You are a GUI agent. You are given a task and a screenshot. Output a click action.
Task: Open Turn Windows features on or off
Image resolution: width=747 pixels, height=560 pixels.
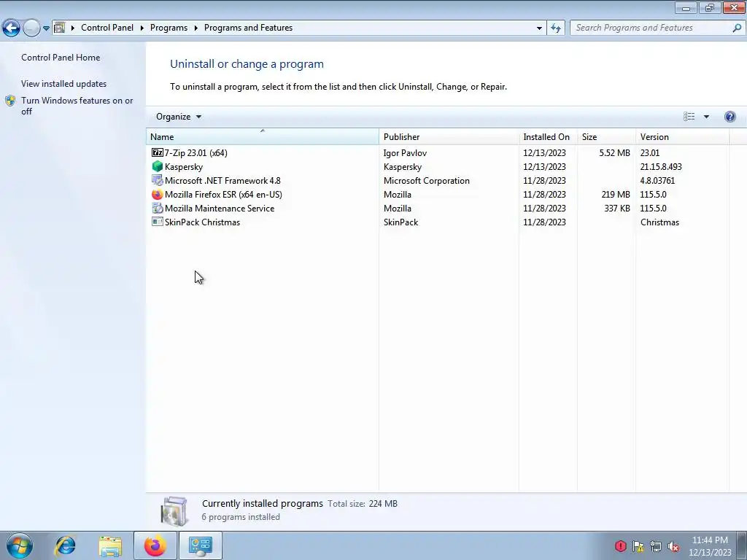[x=77, y=106]
